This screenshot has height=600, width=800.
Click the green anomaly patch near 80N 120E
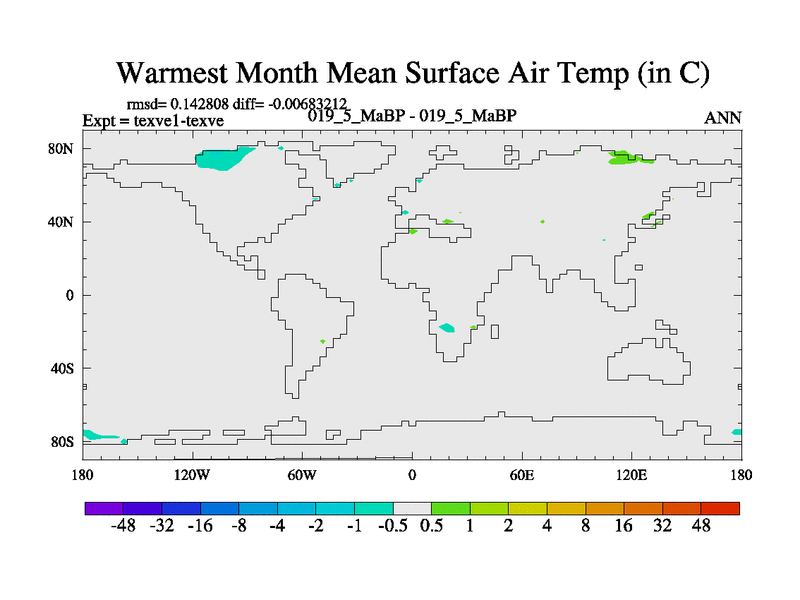click(x=627, y=157)
